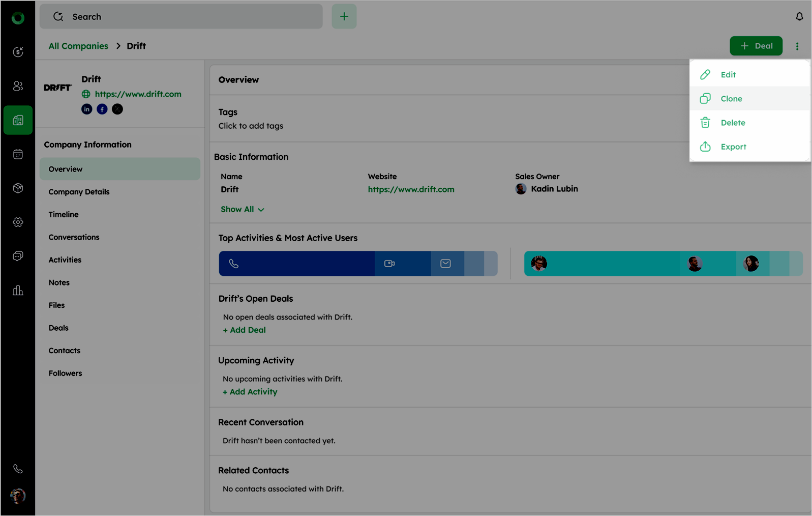Switch to the Timeline section

click(64, 215)
